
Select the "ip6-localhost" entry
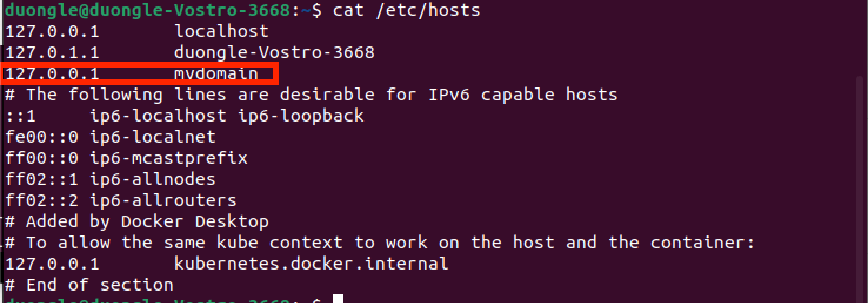click(158, 116)
